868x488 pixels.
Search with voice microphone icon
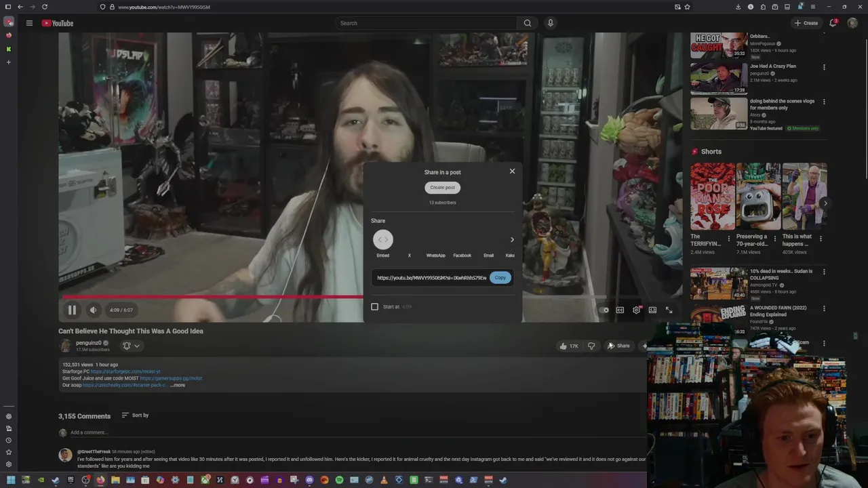click(x=550, y=23)
